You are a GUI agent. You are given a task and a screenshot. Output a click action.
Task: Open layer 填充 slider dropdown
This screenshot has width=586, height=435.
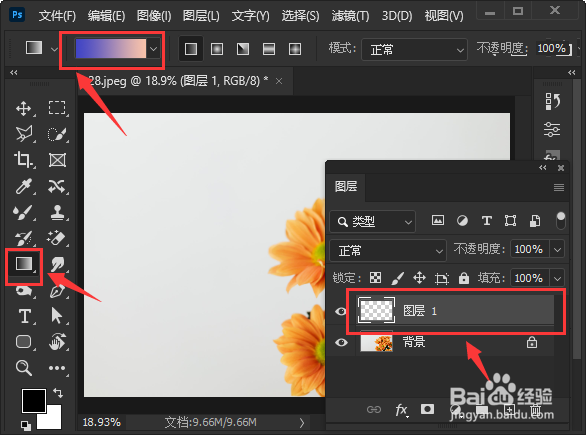pos(557,278)
